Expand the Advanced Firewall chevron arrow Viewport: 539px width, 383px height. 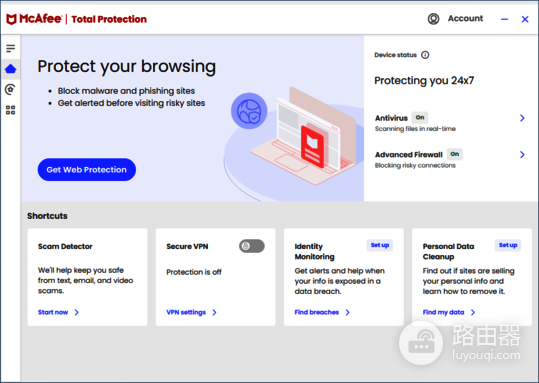tap(522, 154)
